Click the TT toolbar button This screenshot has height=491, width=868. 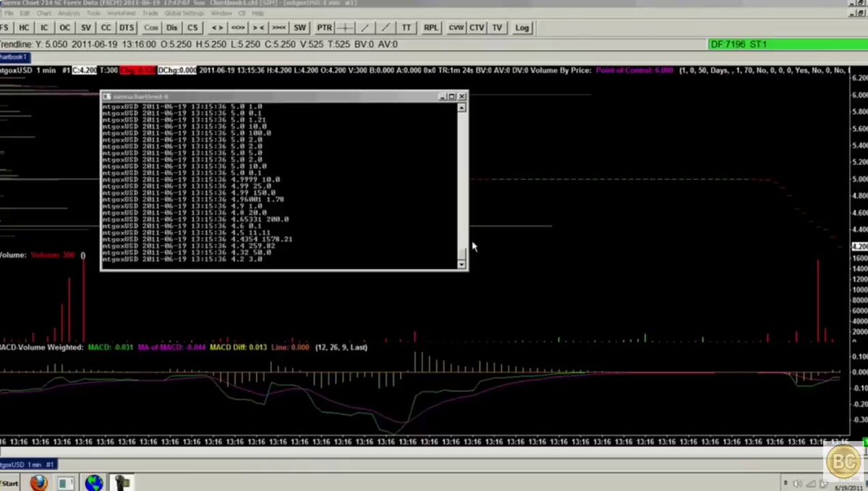click(x=407, y=27)
